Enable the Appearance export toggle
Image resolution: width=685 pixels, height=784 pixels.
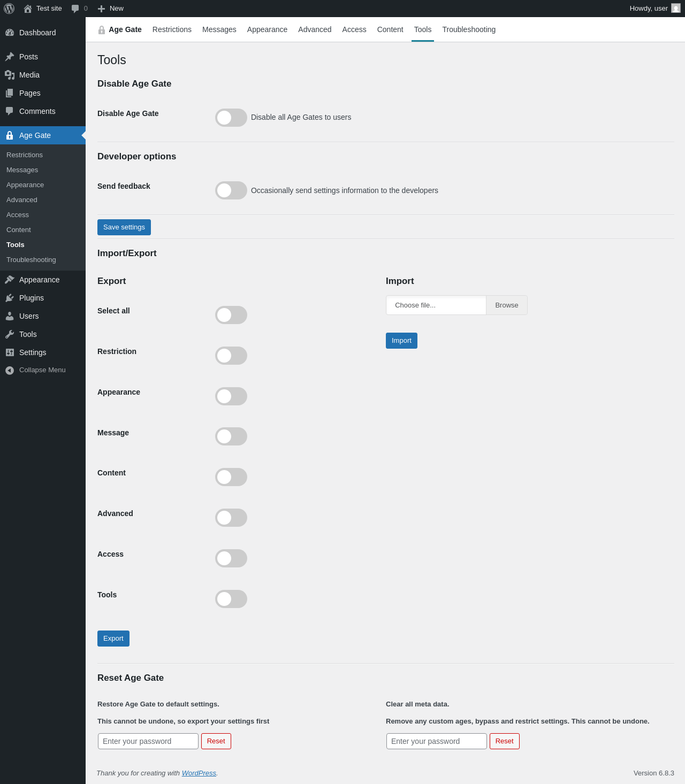(231, 396)
